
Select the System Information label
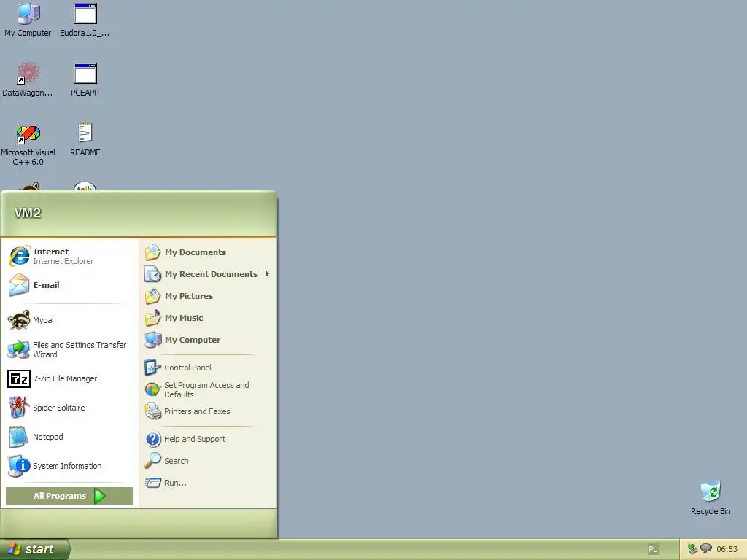tap(67, 466)
